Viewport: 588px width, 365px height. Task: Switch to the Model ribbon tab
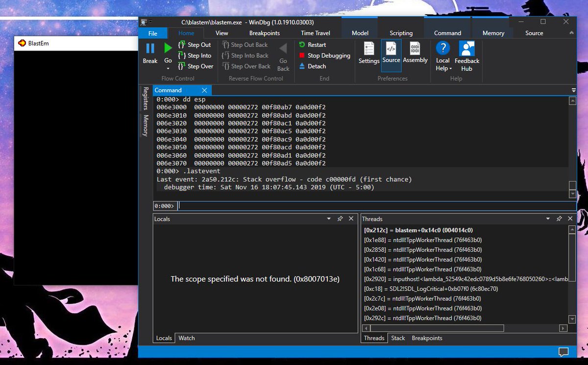click(x=360, y=33)
